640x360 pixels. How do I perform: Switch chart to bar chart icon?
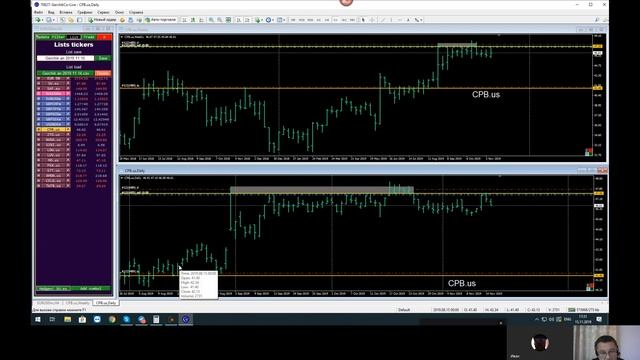[x=184, y=20]
